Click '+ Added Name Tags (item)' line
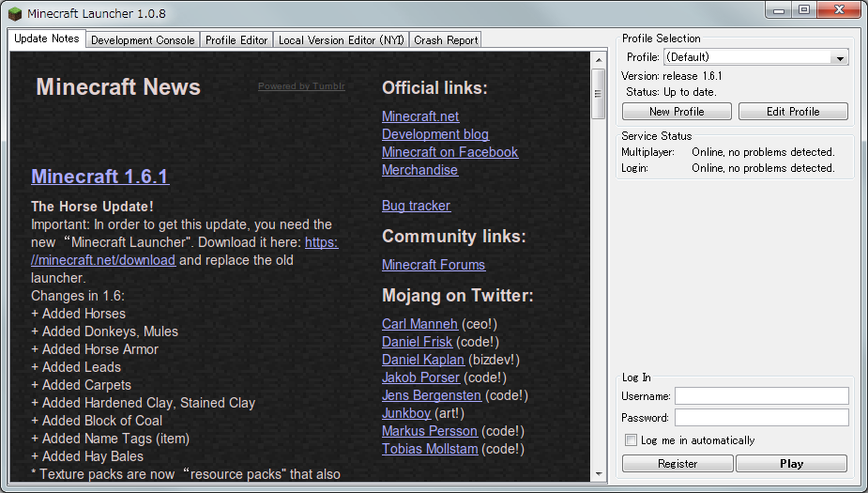Image resolution: width=868 pixels, height=493 pixels. 110,439
